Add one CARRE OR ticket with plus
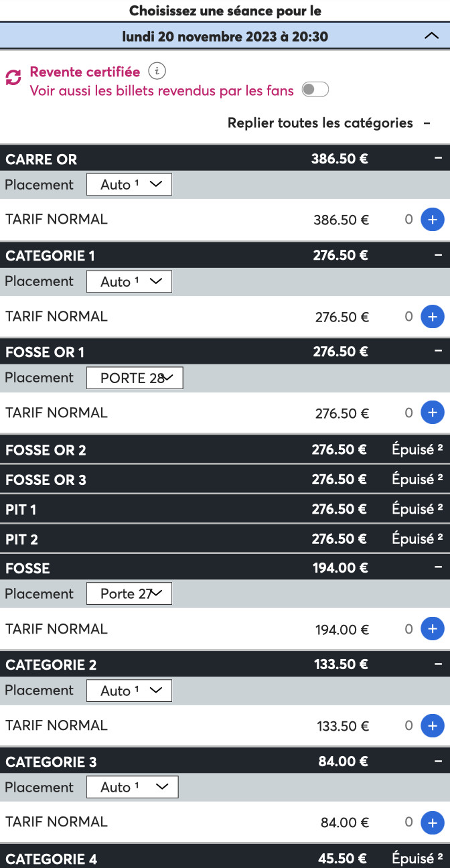This screenshot has height=868, width=450. tap(432, 220)
